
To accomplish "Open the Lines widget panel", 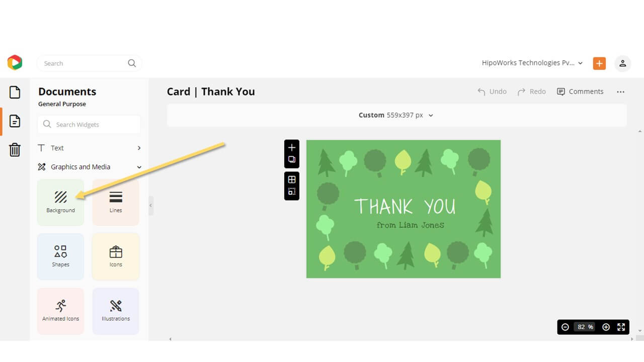I will point(115,202).
